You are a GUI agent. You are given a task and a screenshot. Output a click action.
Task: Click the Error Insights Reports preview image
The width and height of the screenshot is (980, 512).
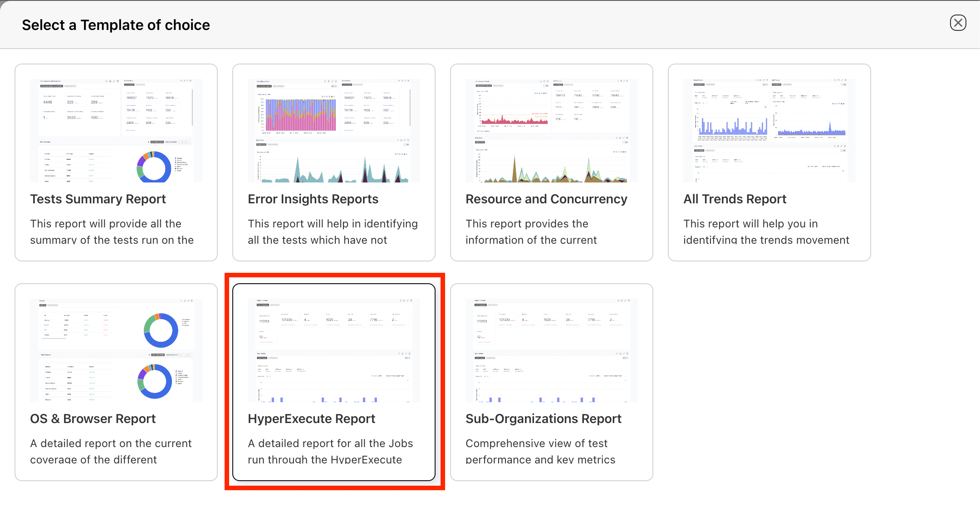[x=334, y=131]
